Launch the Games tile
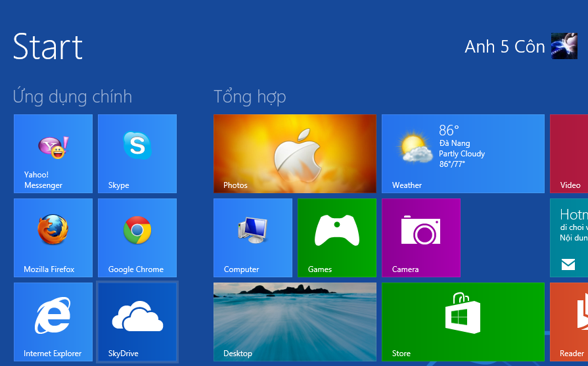Image resolution: width=588 pixels, height=366 pixels. coord(337,238)
